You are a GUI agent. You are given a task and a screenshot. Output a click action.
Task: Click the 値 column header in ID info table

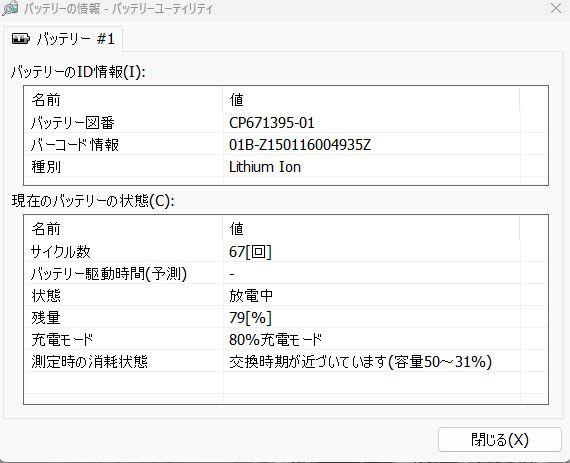click(372, 100)
